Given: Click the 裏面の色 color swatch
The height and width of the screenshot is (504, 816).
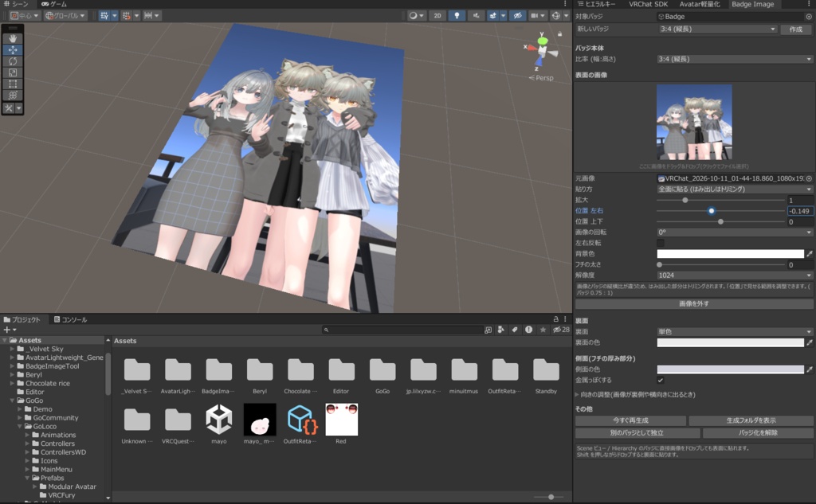Looking at the screenshot, I should [x=730, y=342].
